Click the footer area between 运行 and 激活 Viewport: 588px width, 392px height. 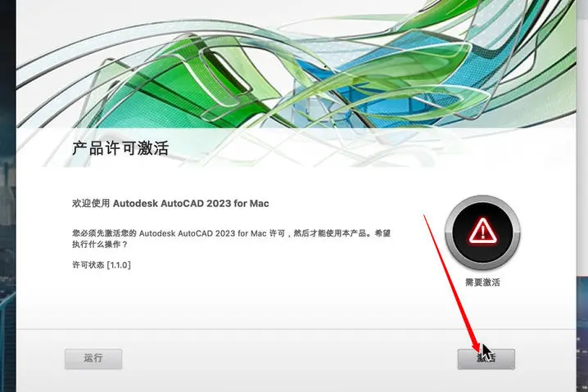290,359
